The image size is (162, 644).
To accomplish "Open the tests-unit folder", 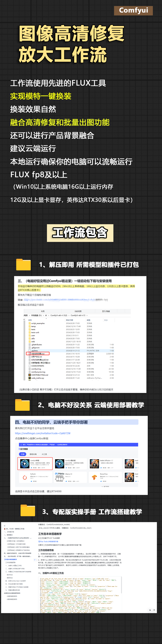I will (x=35, y=332).
